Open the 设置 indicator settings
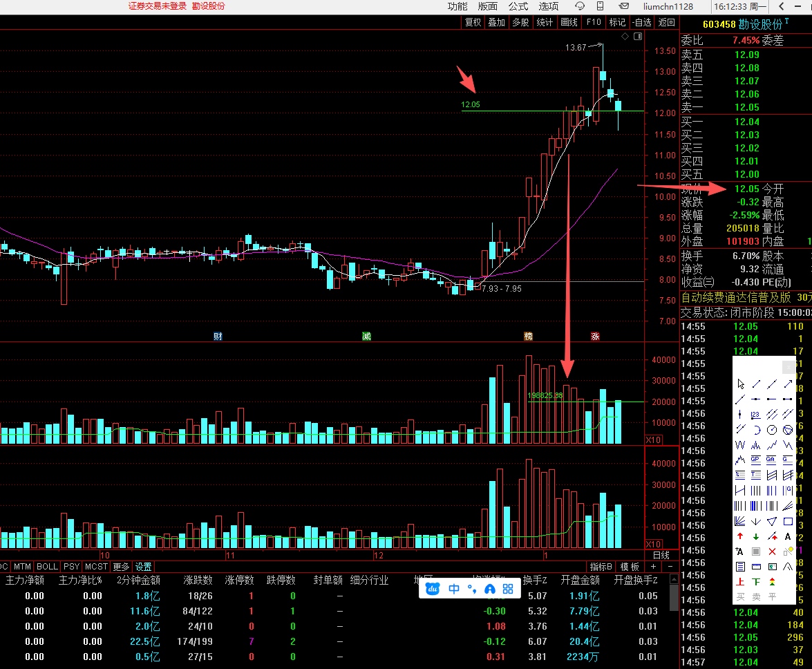 (x=144, y=567)
